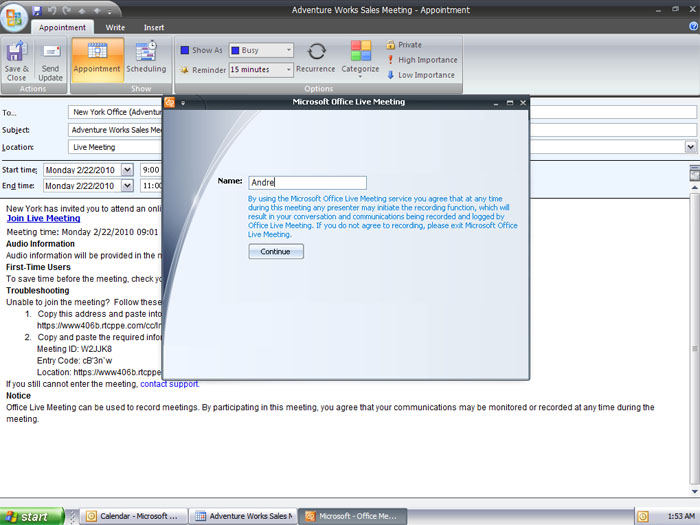
Task: Click the appointment body scrollbar up arrow
Action: pyautogui.click(x=695, y=188)
